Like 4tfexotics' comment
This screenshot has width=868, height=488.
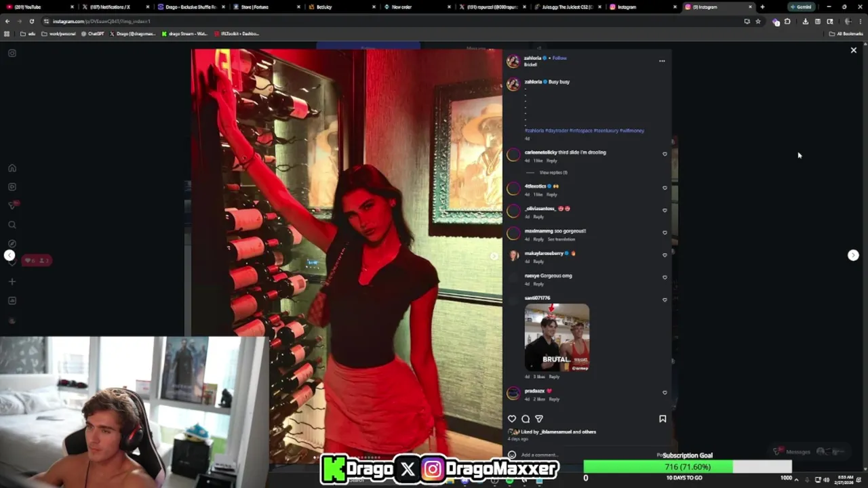pyautogui.click(x=665, y=188)
